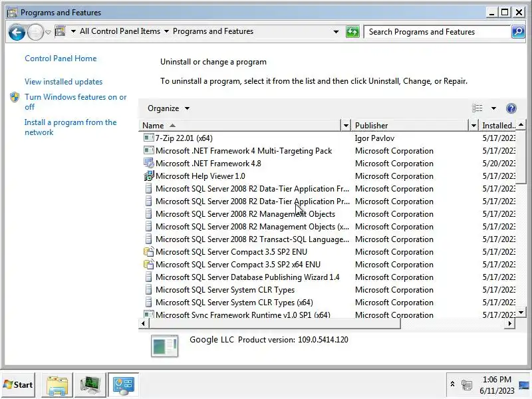Click the list's scroll down arrow
Screen dimensions: 532x399
point(521,312)
